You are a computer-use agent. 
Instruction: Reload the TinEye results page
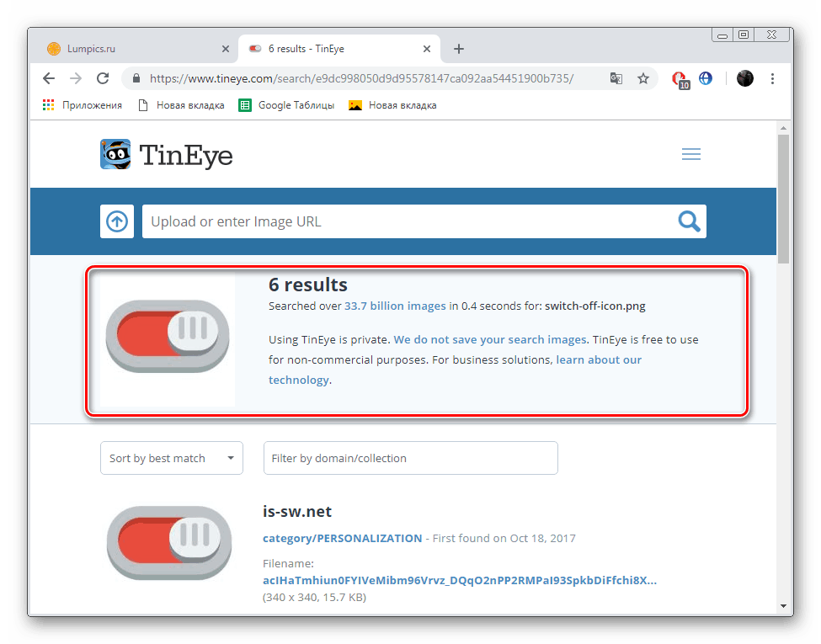tap(103, 78)
